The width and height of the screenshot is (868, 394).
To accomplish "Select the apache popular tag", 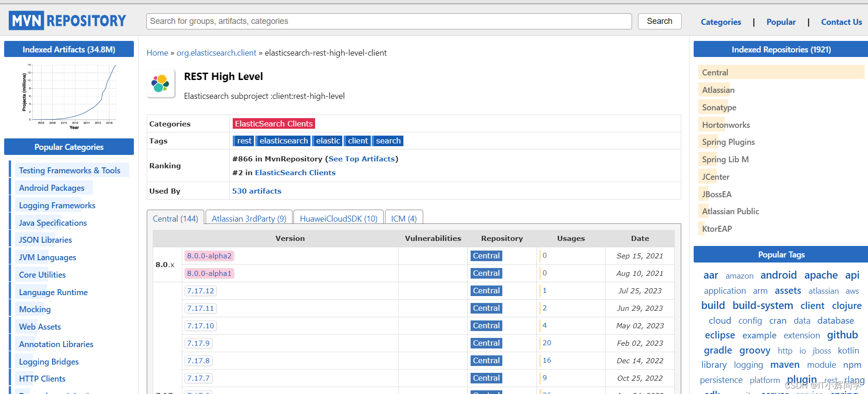I will [821, 275].
